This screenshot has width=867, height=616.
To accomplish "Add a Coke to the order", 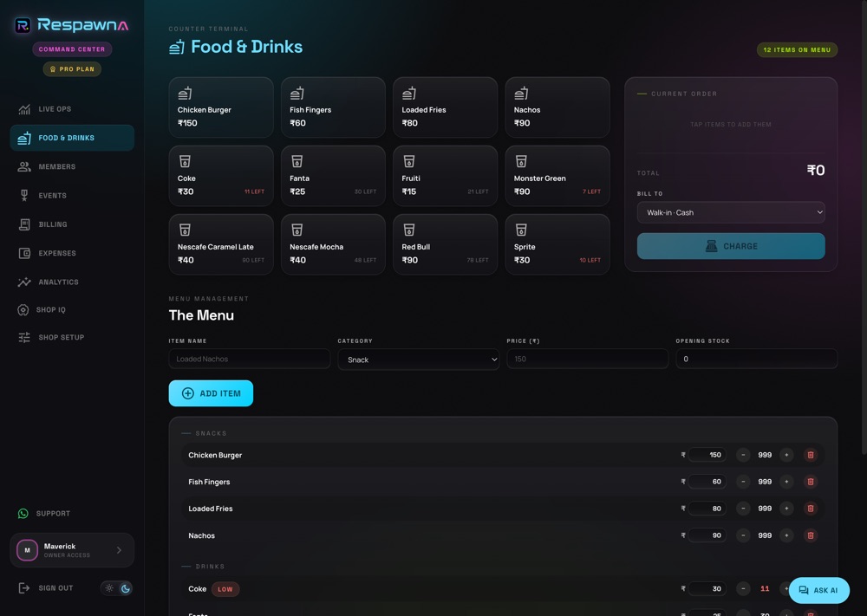I will 221,176.
